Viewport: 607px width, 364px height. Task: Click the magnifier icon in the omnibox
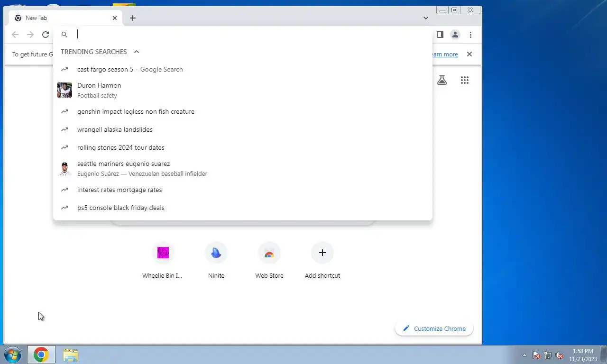[64, 35]
